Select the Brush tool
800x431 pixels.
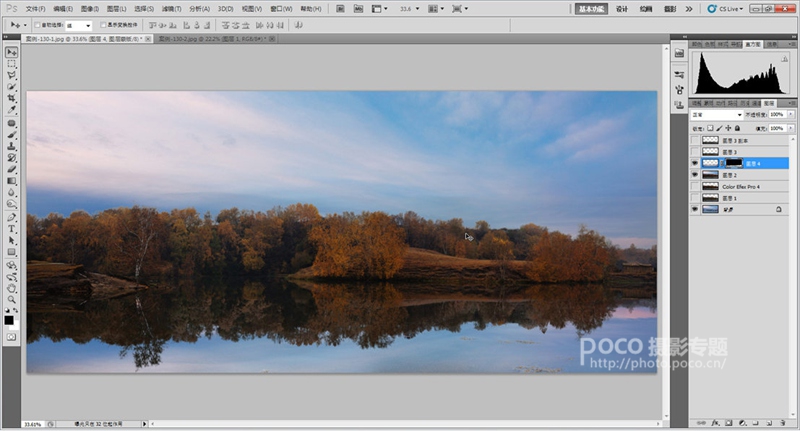11,135
